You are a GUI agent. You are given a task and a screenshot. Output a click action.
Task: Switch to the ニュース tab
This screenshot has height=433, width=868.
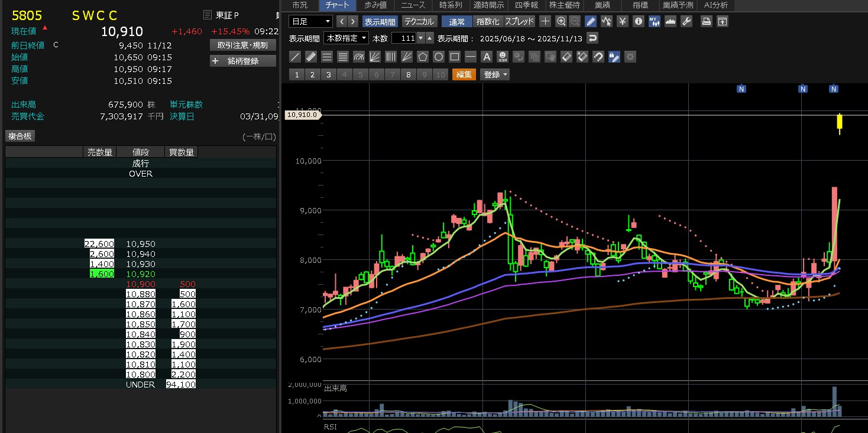[413, 5]
